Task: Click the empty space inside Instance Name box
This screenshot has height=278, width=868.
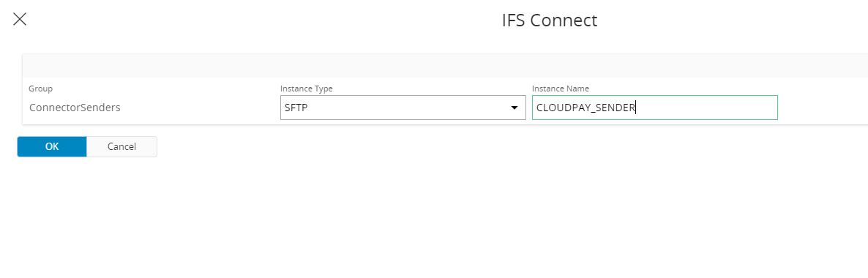Action: 707,108
